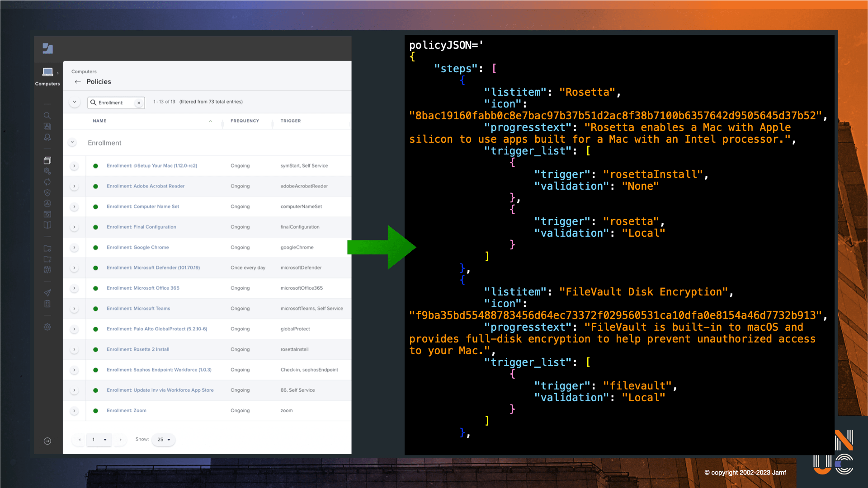Click the paper plane invitations sidebar icon

pos(47,293)
